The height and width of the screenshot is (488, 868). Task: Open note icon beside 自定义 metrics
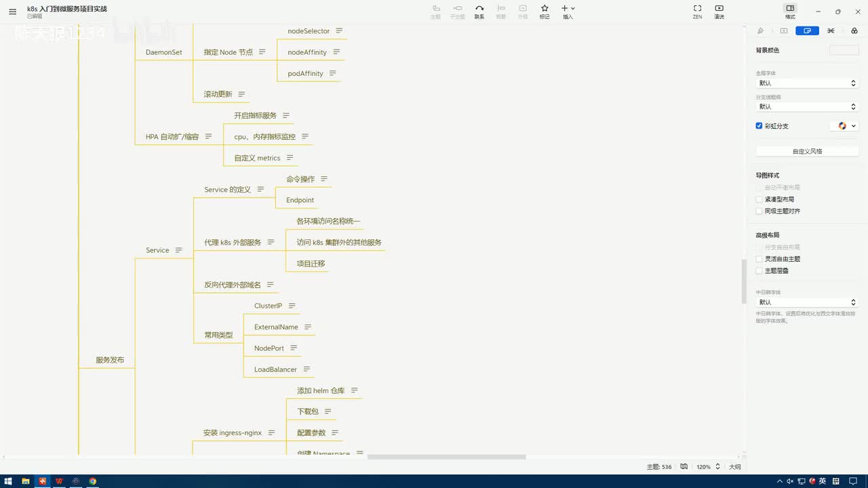(x=290, y=158)
